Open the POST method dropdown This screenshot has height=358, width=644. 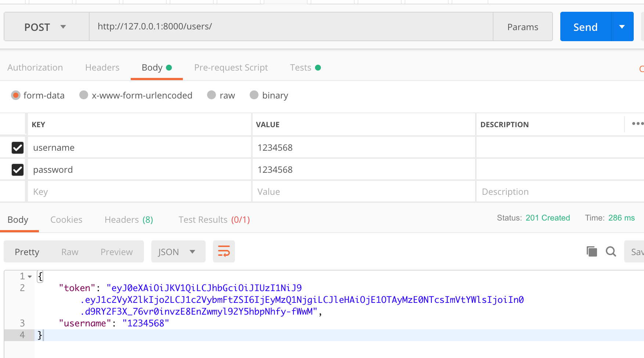(x=46, y=26)
